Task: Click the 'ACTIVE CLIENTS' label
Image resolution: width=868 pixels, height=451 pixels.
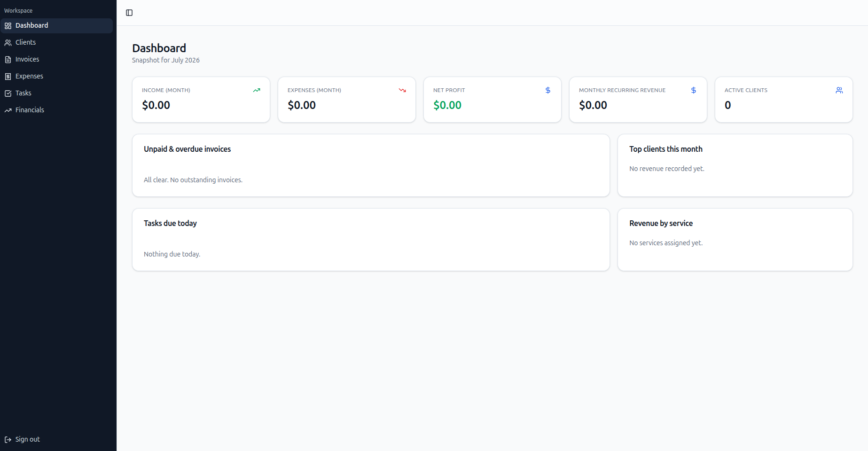Action: point(746,90)
